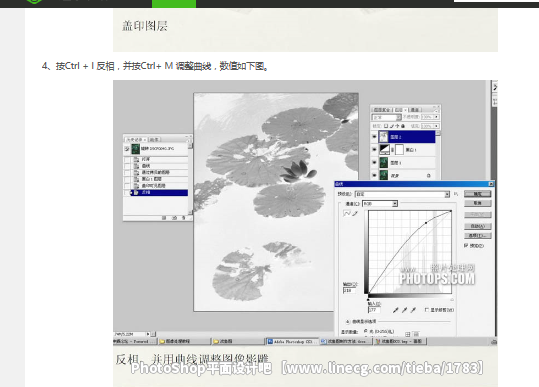This screenshot has width=539, height=387.
Task: Open the layer fill dropdown arrow
Action: (x=437, y=126)
